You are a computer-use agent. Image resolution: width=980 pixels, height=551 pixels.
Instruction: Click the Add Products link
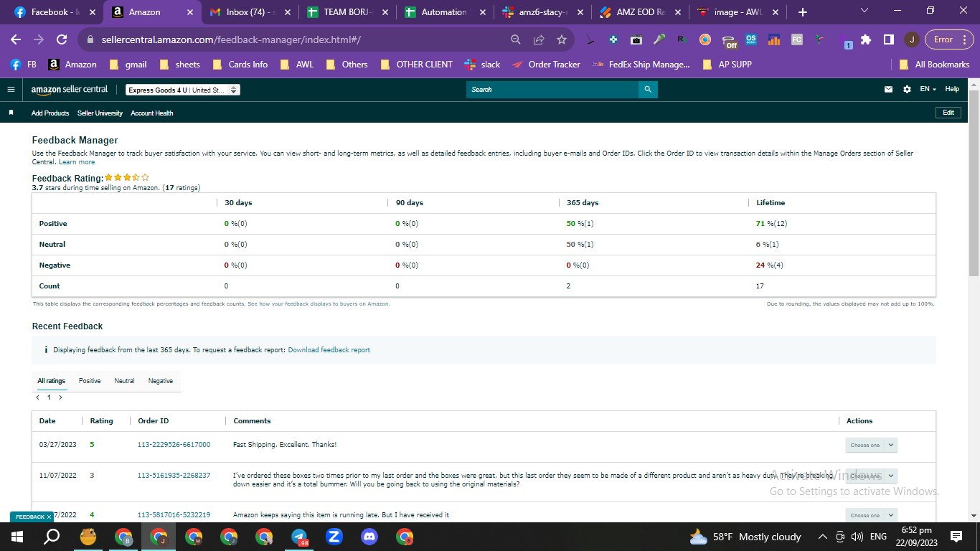50,113
